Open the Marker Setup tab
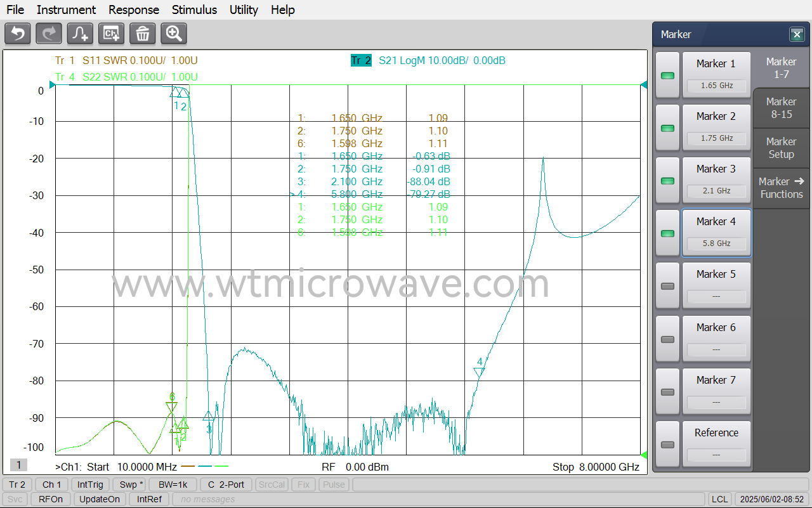812x508 pixels. tap(781, 148)
